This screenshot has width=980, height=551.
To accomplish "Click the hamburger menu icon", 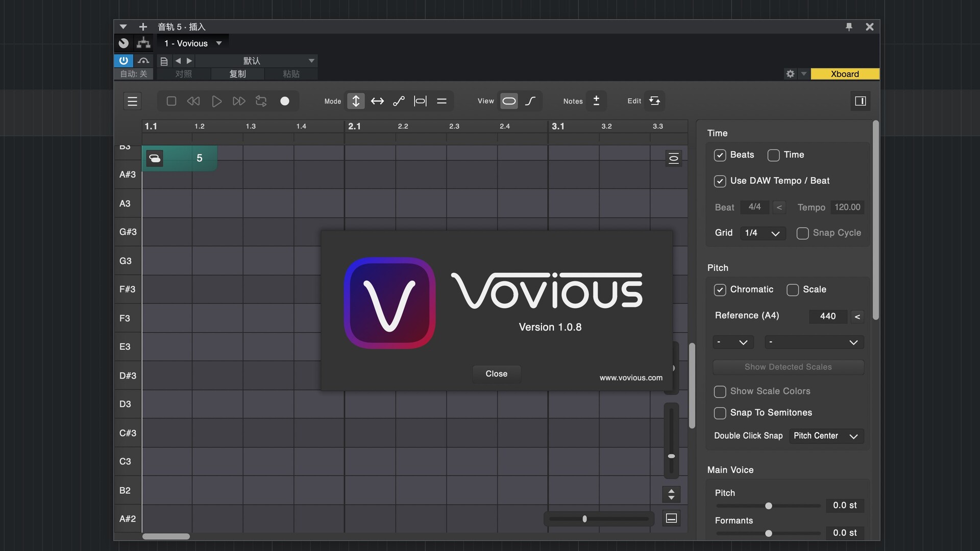I will pos(132,101).
